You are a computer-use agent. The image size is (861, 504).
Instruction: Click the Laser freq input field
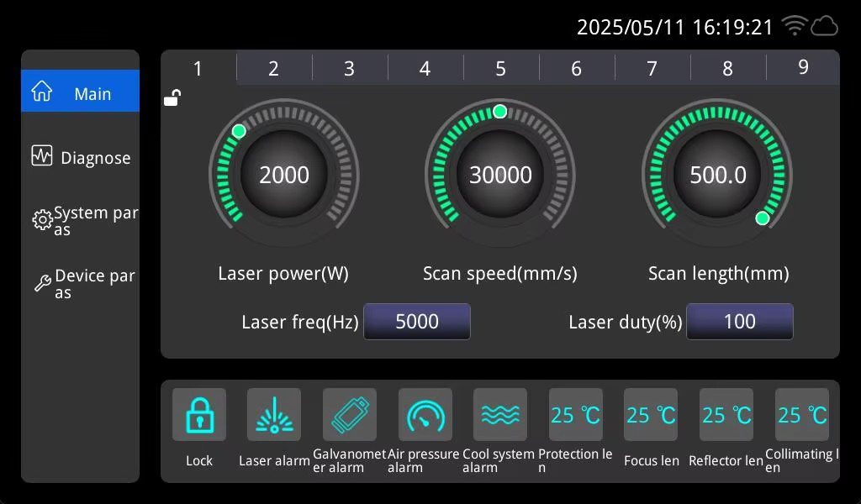point(417,322)
